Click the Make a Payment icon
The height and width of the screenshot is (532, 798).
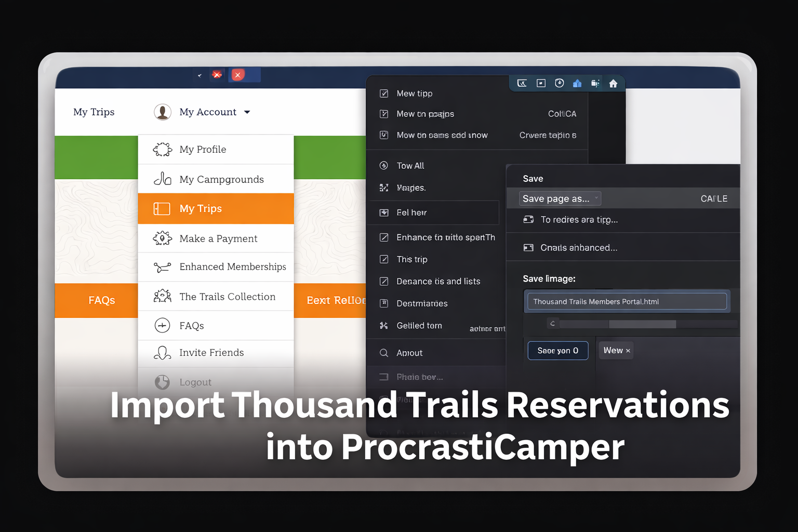tap(162, 238)
